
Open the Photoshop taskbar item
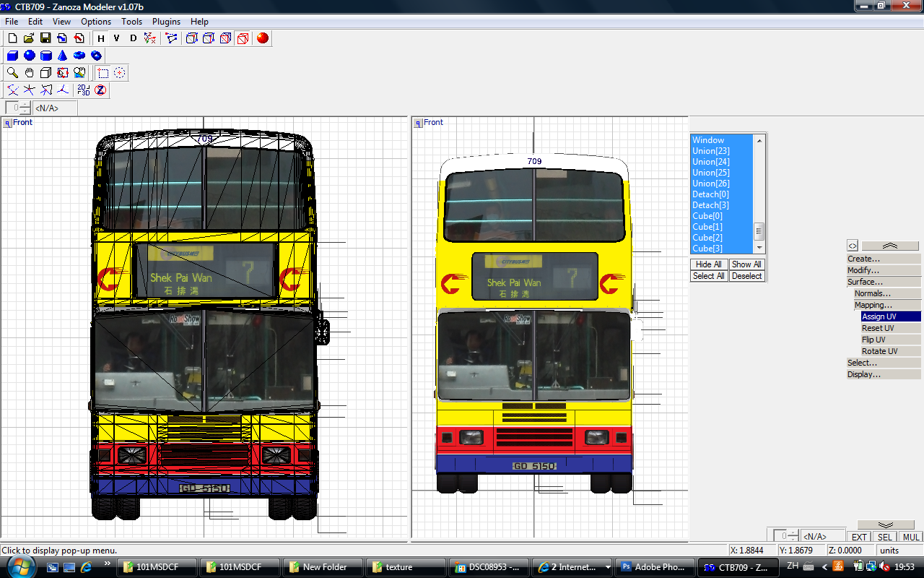point(655,567)
